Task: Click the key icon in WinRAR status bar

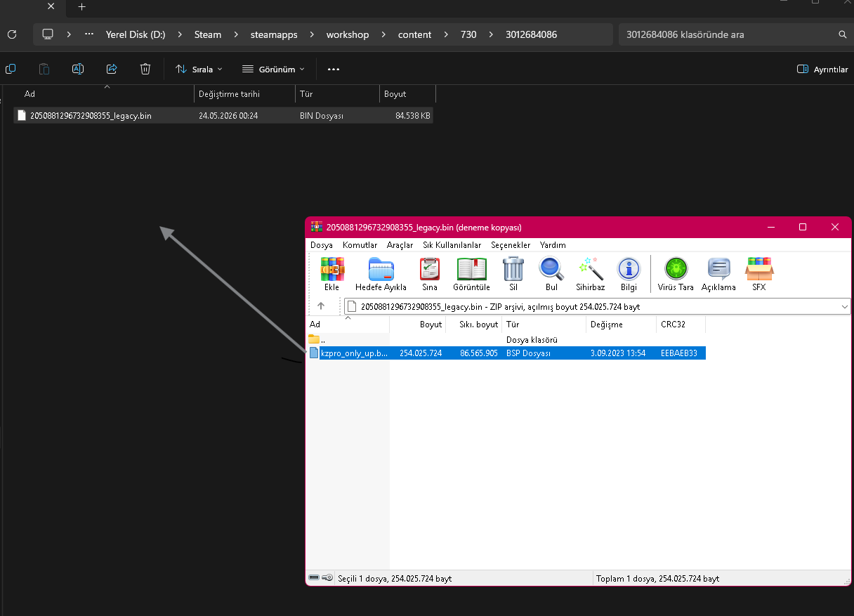Action: [327, 578]
